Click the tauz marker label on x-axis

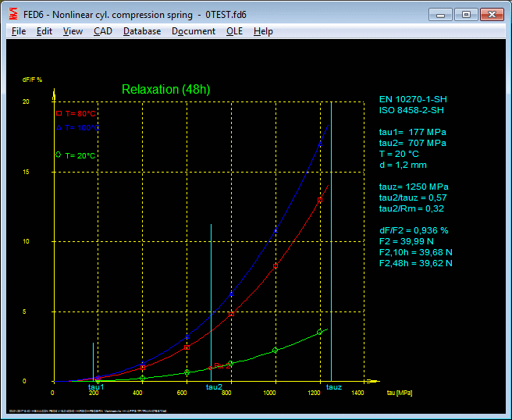[333, 387]
